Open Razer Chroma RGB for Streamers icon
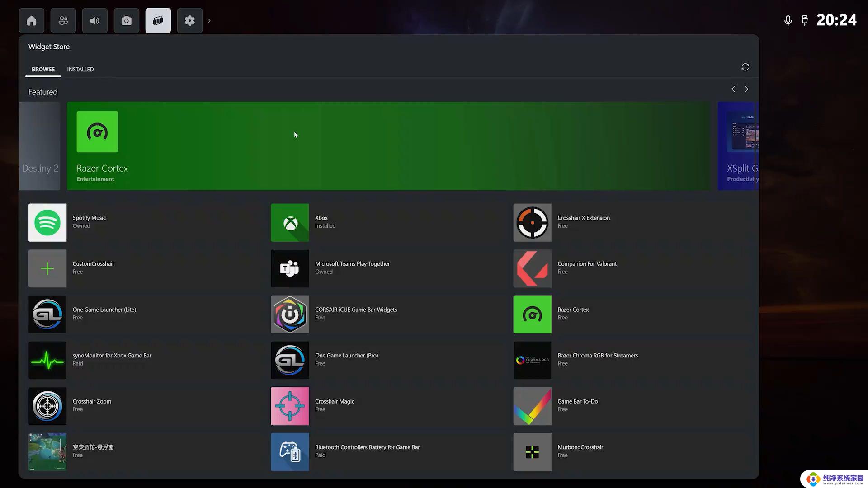Viewport: 868px width, 488px height. pos(532,360)
